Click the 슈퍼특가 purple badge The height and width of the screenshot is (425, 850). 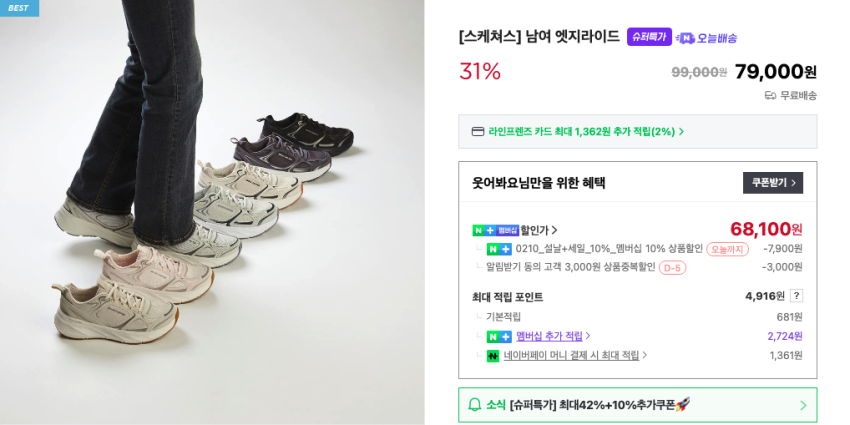click(649, 37)
